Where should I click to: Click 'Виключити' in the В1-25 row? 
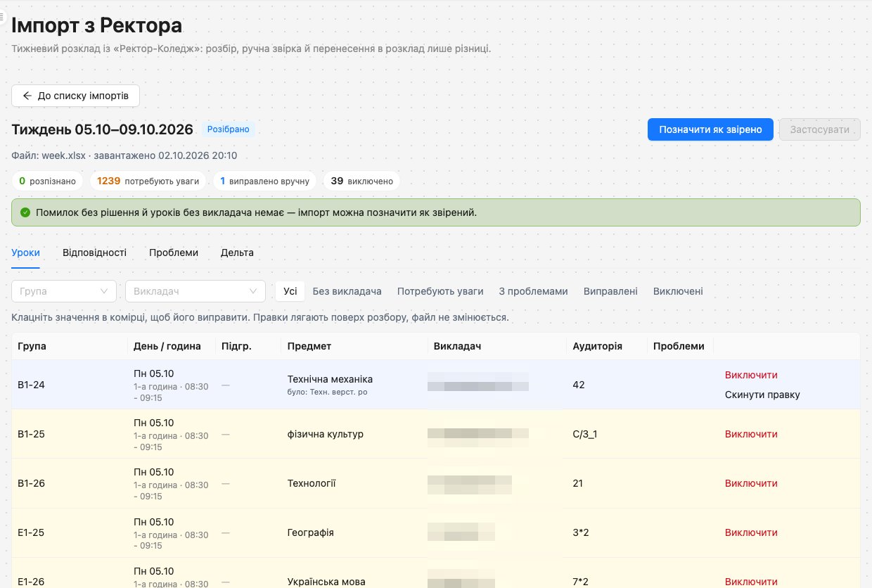[x=751, y=434]
